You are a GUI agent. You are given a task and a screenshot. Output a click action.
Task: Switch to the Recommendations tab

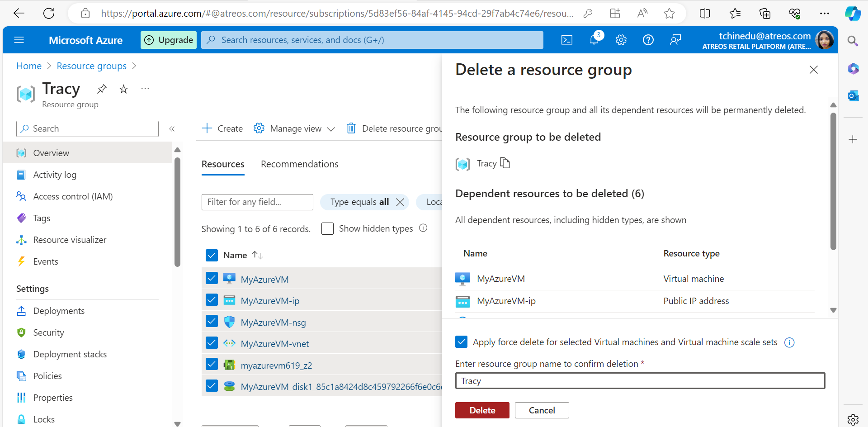pyautogui.click(x=299, y=164)
